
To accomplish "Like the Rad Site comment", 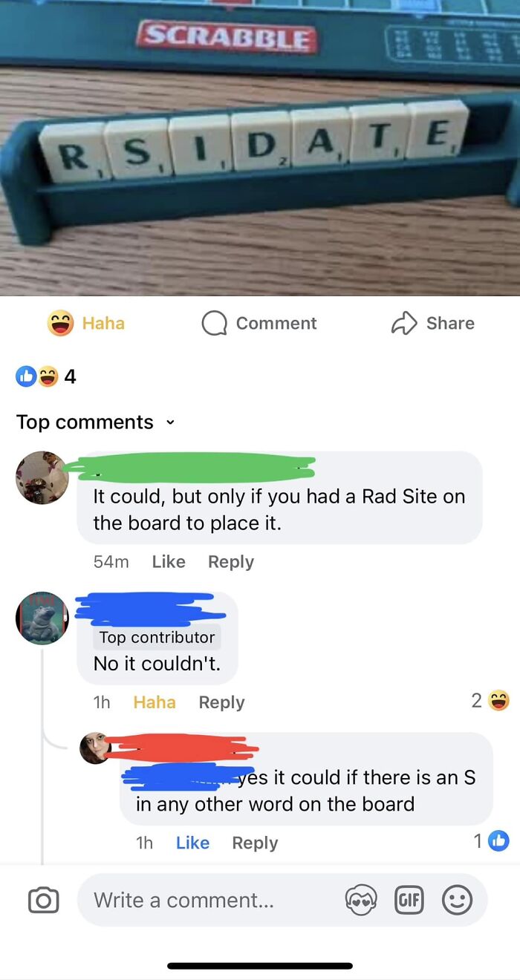I will click(x=169, y=562).
